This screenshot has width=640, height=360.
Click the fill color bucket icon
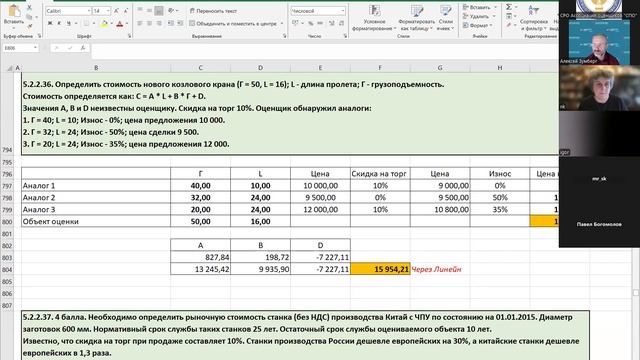click(104, 24)
